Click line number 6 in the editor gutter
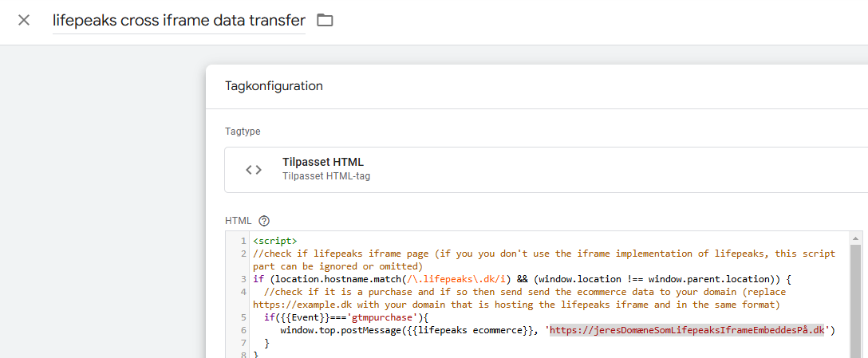868x358 pixels. tap(243, 330)
